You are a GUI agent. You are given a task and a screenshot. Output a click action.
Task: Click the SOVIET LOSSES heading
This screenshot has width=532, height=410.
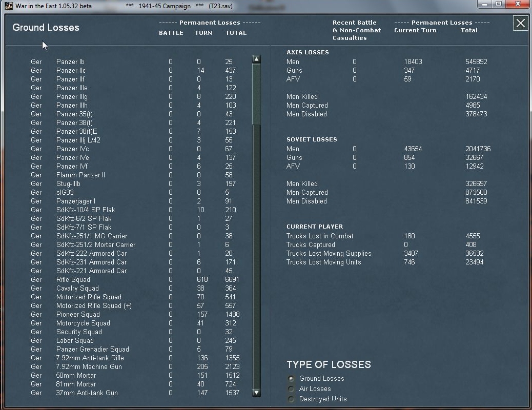[x=312, y=139]
